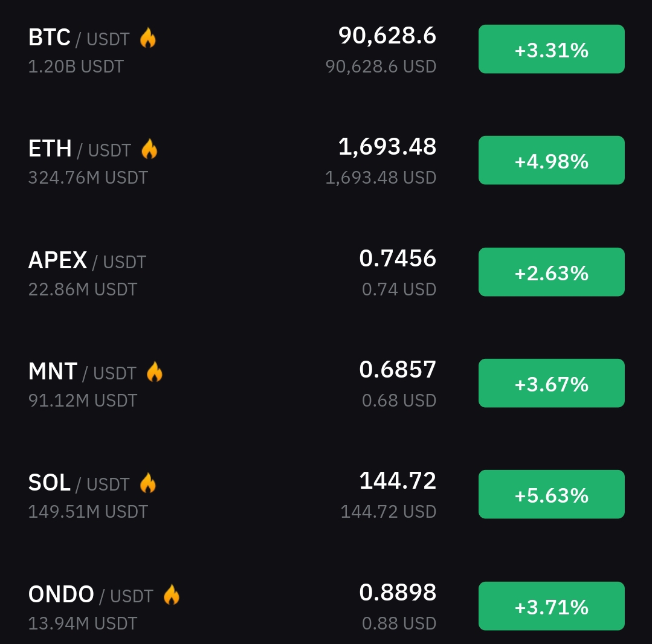Tap the +5.63% change badge for SOL
This screenshot has height=644, width=652.
click(551, 494)
